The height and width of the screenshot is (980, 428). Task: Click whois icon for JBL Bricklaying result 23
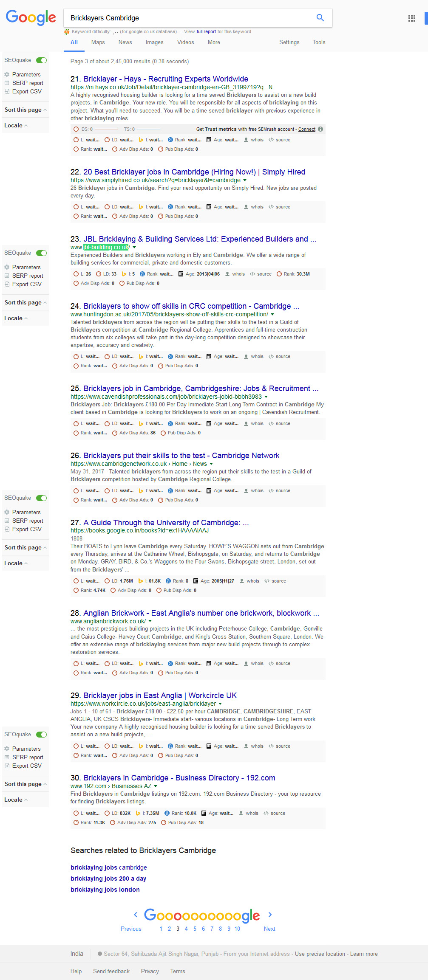(x=227, y=274)
